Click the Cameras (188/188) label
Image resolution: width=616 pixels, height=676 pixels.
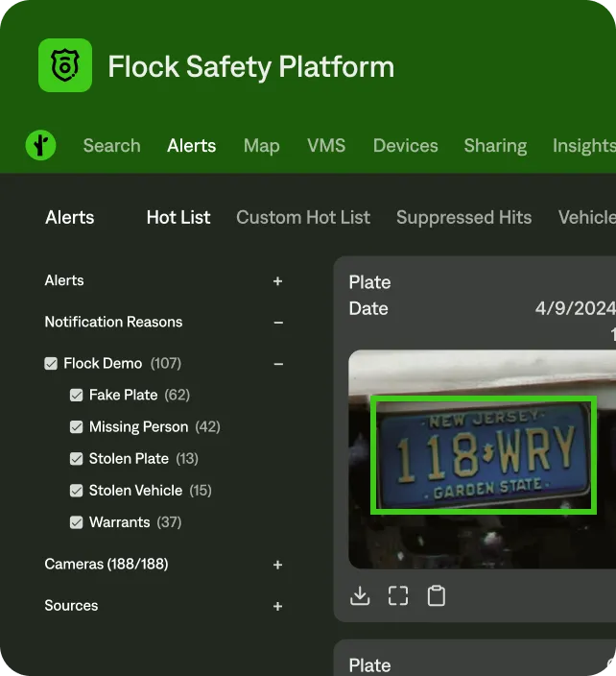107,564
